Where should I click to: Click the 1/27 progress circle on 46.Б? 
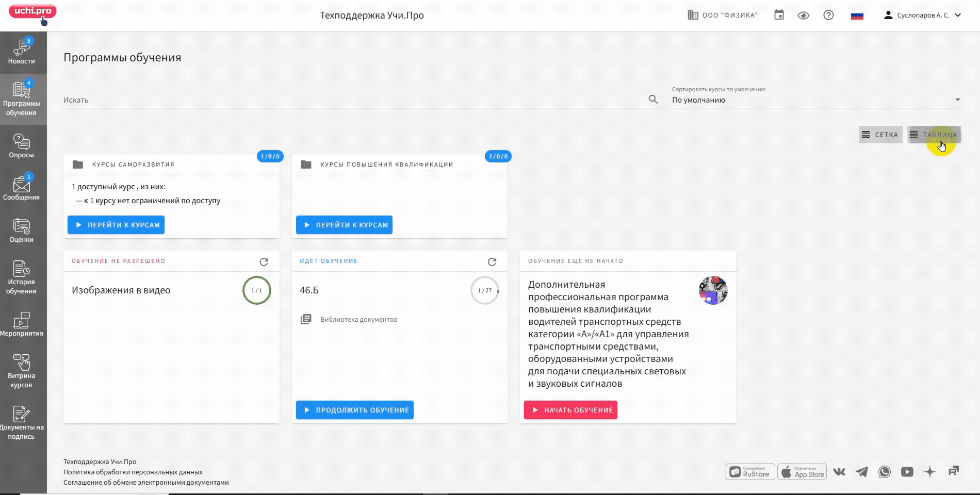point(484,291)
